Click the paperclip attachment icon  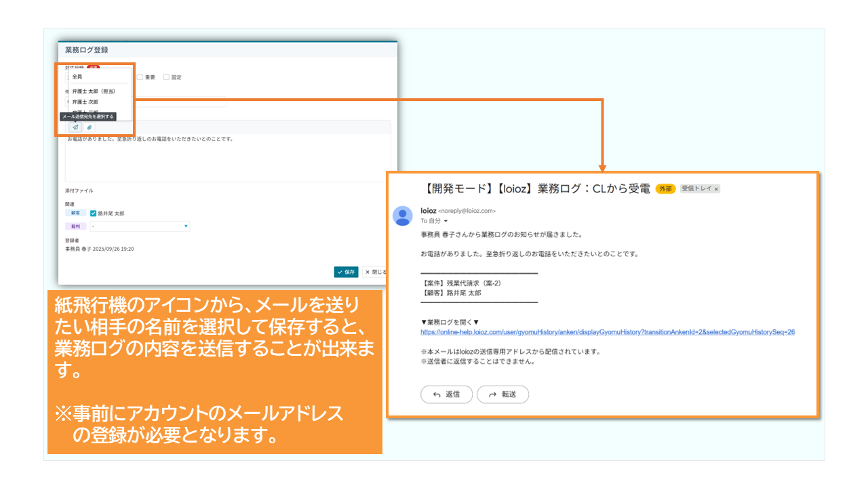pyautogui.click(x=89, y=127)
